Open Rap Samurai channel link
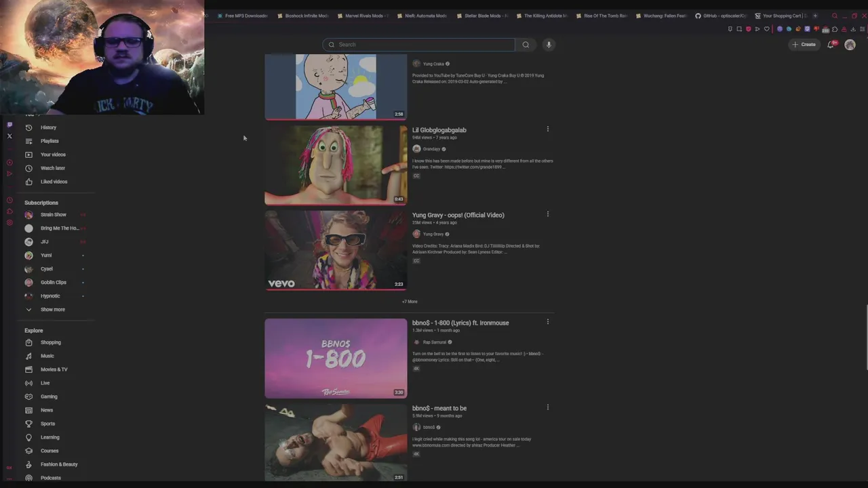Image resolution: width=868 pixels, height=488 pixels. 435,342
